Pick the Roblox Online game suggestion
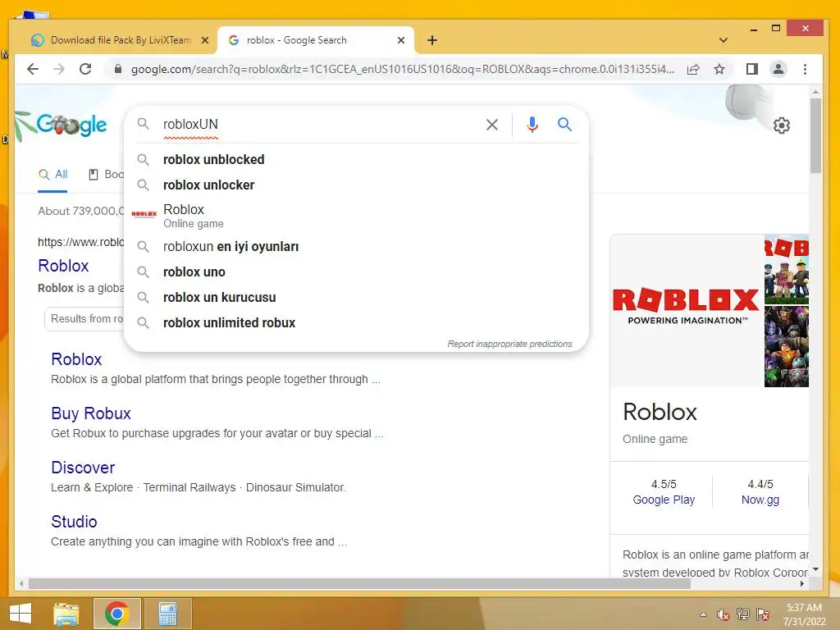The image size is (840, 630). (356, 216)
